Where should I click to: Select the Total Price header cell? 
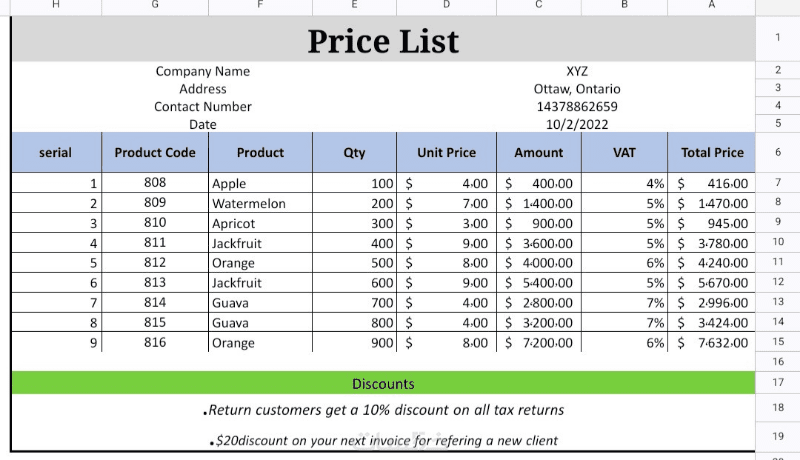tap(712, 153)
